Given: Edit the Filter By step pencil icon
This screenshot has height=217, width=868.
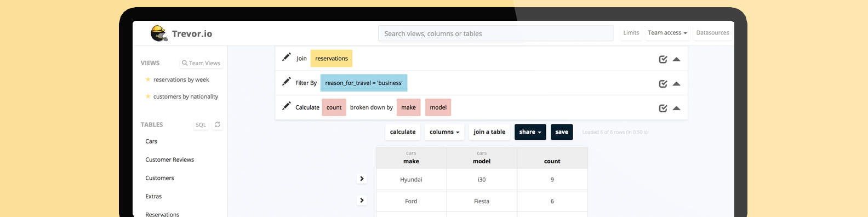Looking at the screenshot, I should (x=286, y=82).
